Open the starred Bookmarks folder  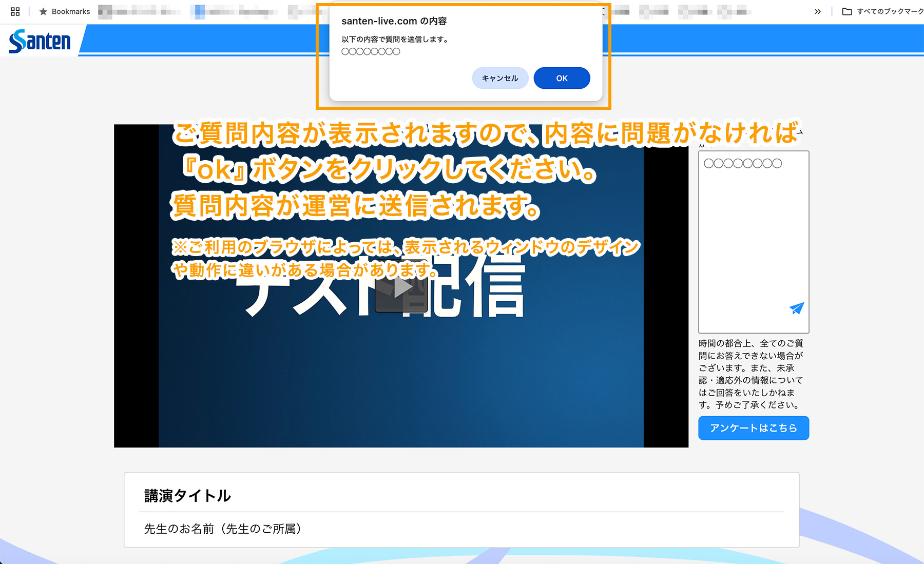(65, 11)
